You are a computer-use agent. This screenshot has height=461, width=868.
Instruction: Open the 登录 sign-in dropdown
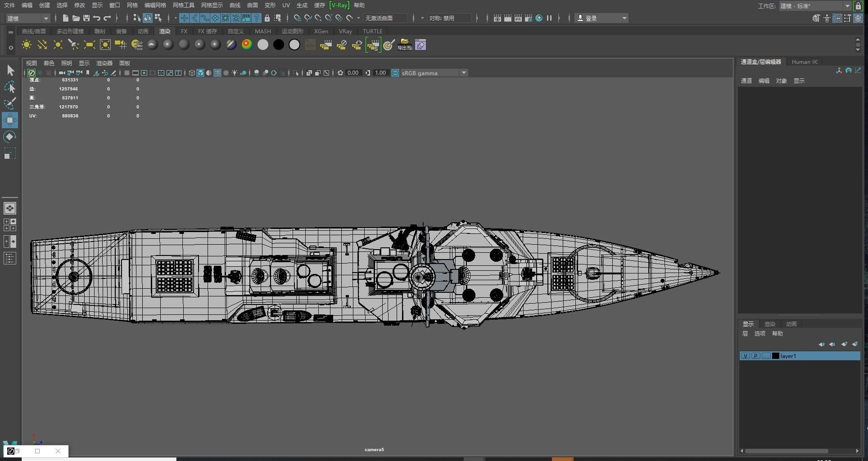click(x=601, y=18)
